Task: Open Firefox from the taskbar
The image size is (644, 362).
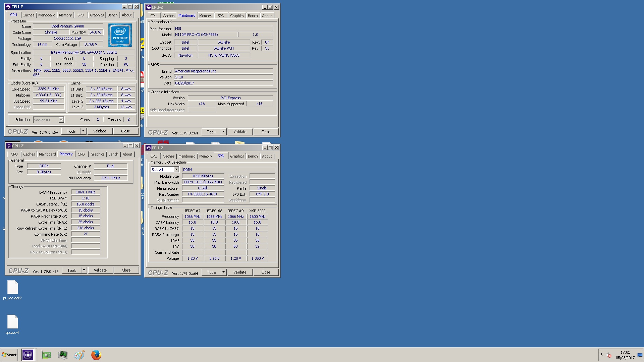Action: 96,355
